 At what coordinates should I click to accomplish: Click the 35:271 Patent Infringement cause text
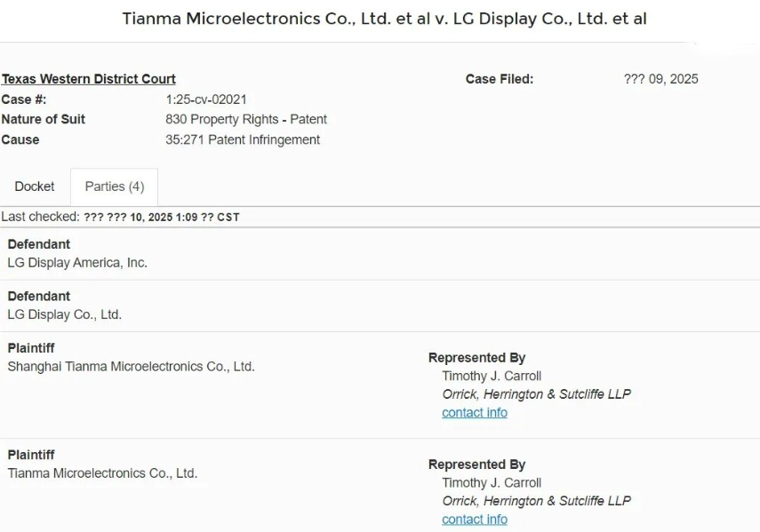pos(243,139)
